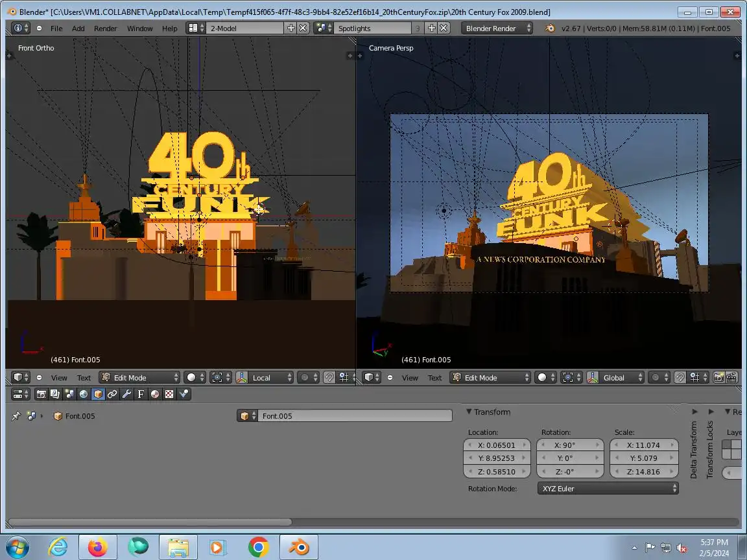Toggle snap magnet in left 3D view
This screenshot has width=747, height=560.
coord(329,378)
